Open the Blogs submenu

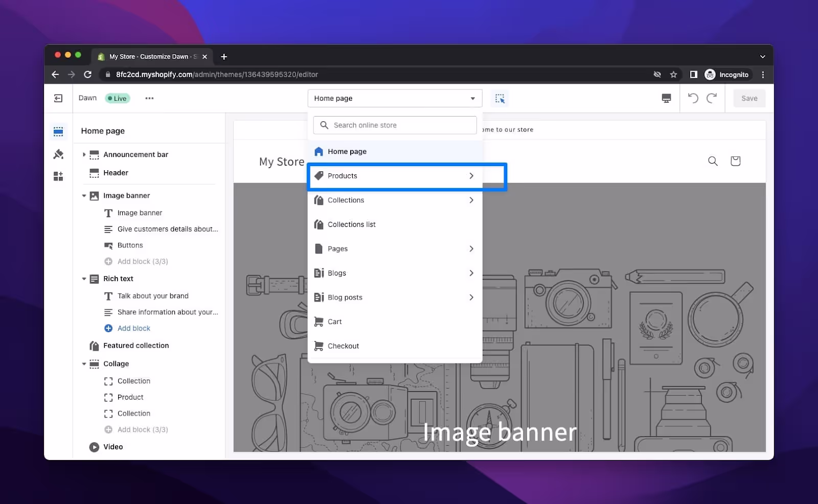pos(395,273)
